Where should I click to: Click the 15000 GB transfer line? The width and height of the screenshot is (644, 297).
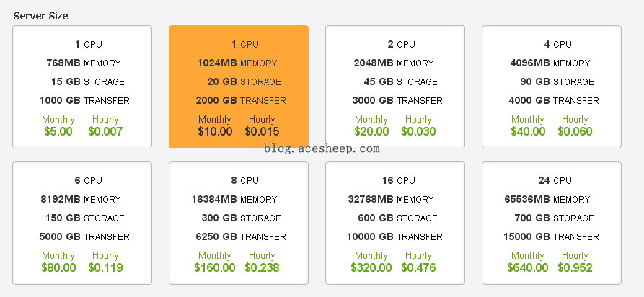coord(551,236)
